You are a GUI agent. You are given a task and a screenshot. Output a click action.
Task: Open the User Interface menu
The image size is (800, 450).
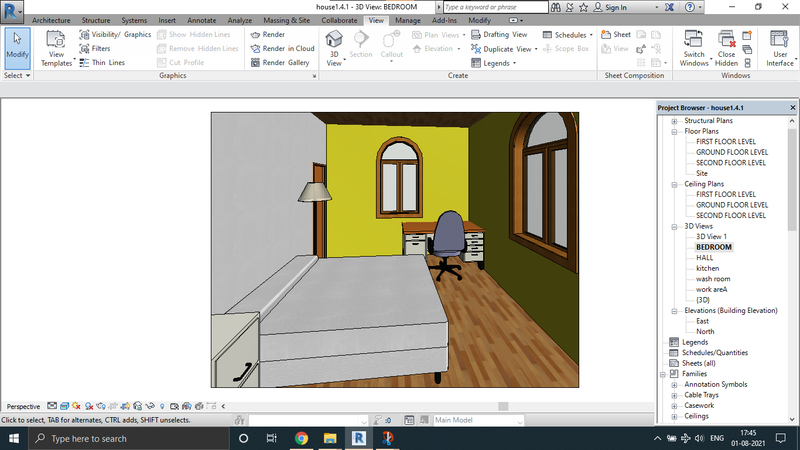point(780,48)
